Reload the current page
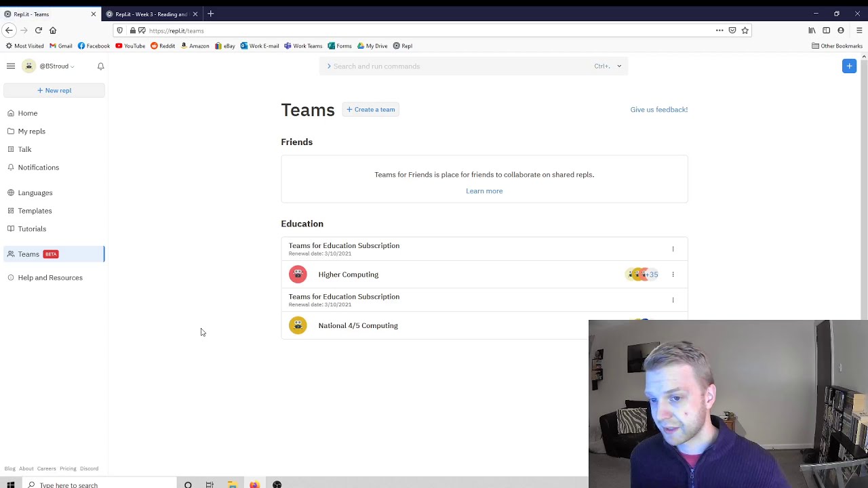This screenshot has height=488, width=868. [38, 30]
